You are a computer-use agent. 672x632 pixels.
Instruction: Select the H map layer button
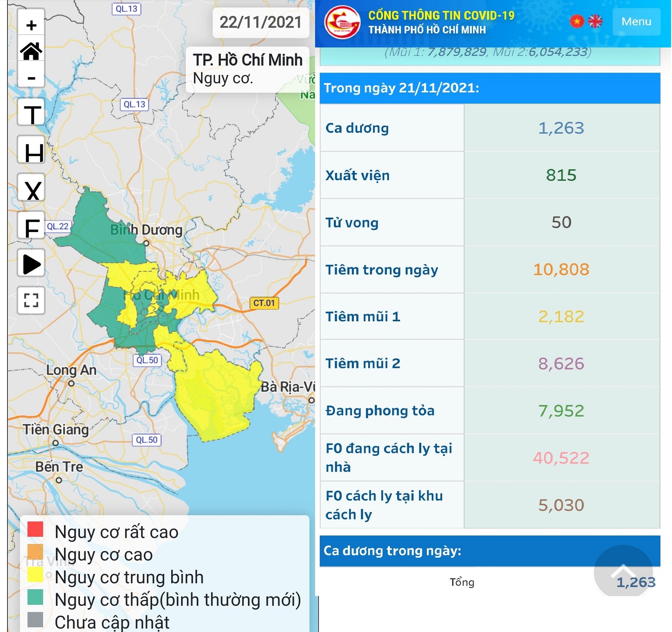point(31,150)
